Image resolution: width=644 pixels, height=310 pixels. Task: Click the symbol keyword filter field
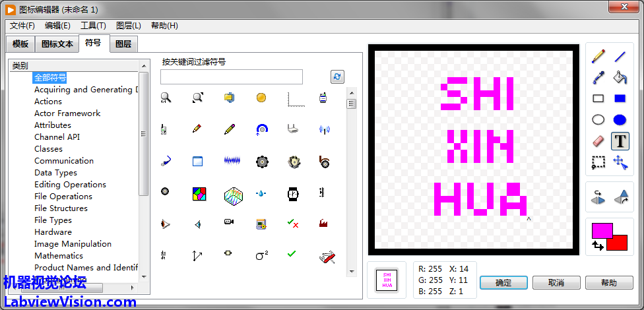[x=231, y=77]
